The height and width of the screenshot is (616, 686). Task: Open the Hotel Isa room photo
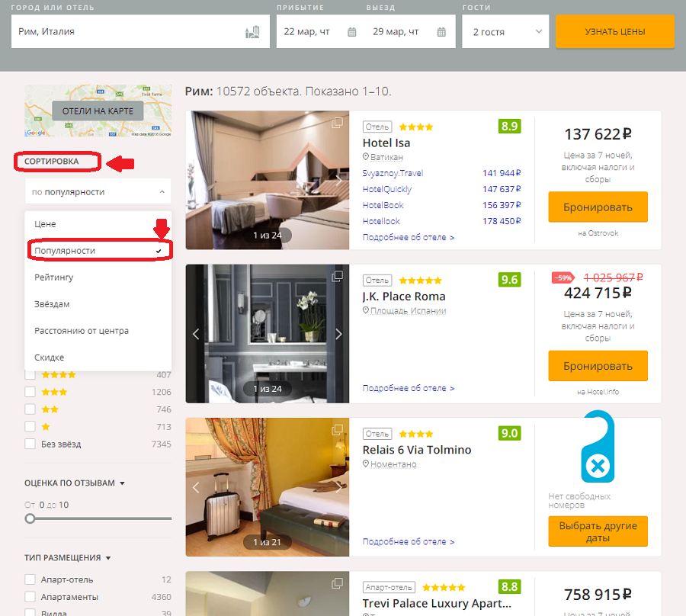268,180
